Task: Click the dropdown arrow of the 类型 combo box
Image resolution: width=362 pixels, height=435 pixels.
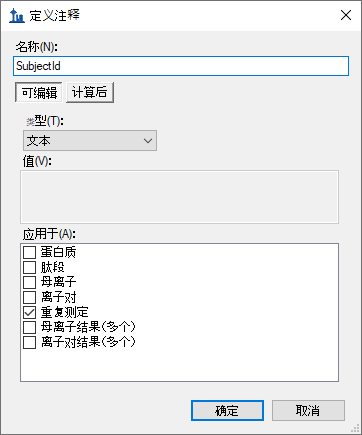Action: (148, 141)
